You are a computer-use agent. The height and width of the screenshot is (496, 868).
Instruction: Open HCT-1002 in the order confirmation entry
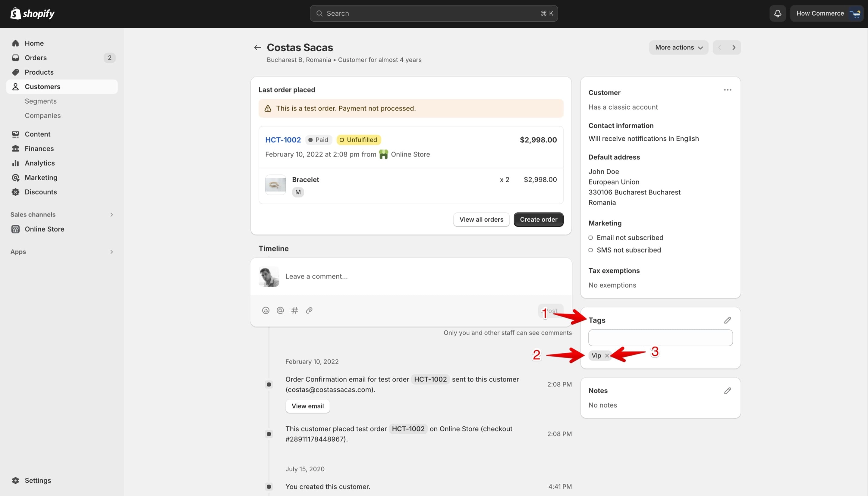[x=430, y=379]
